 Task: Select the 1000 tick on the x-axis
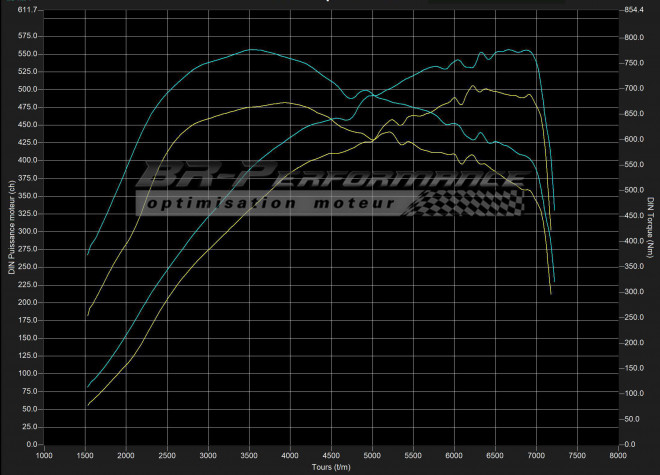pyautogui.click(x=44, y=455)
